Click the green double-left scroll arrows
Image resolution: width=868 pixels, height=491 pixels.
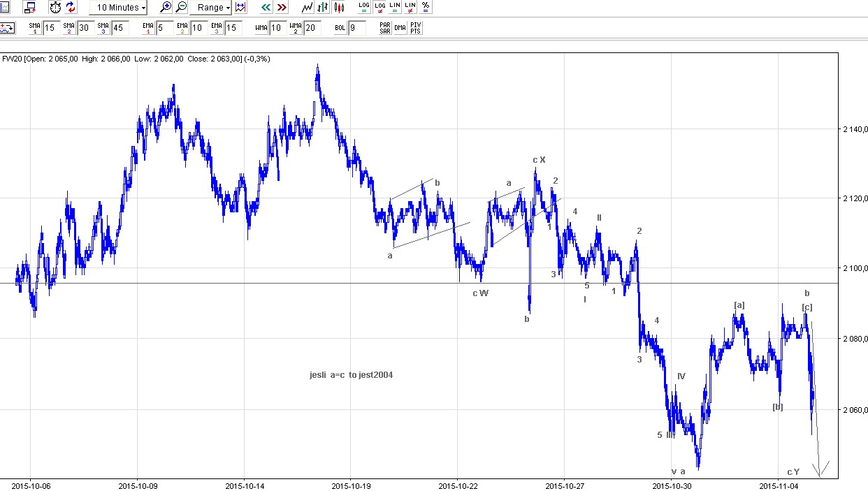[x=266, y=8]
